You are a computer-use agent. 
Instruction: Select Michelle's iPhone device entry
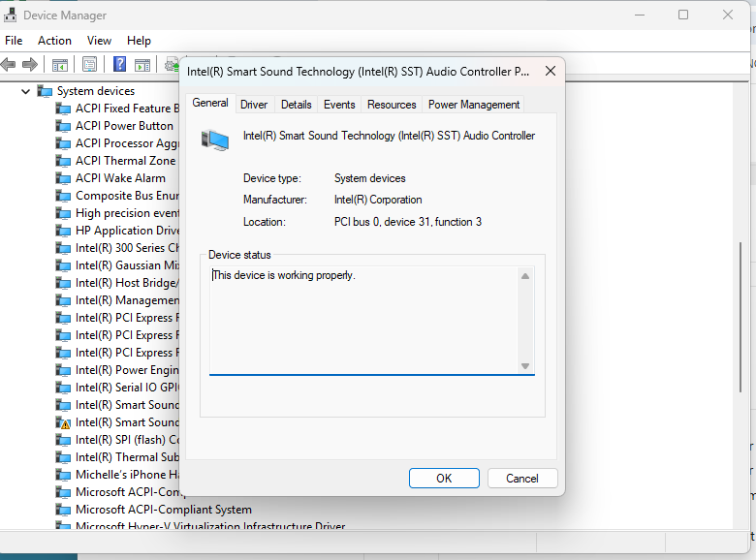[127, 475]
